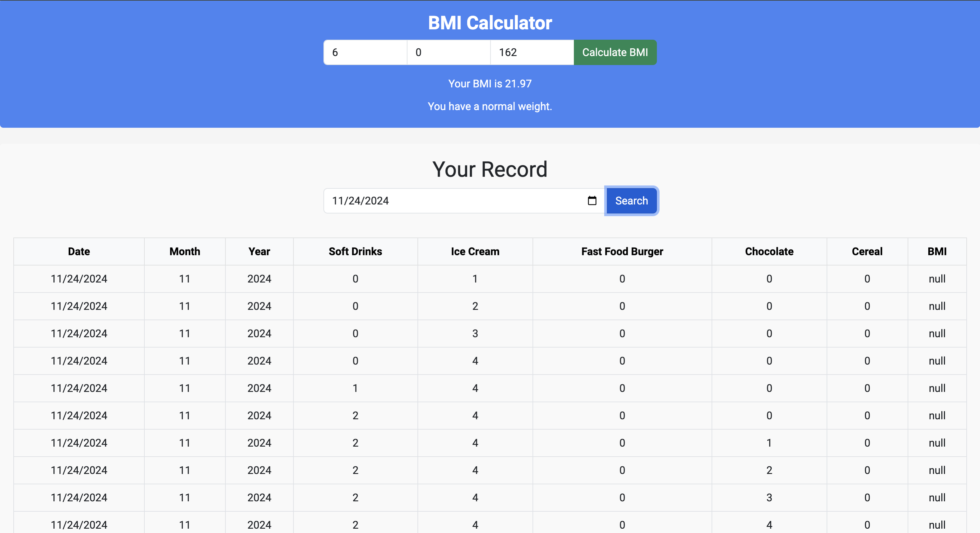
Task: Click the Fast Food Burger column header
Action: coord(622,251)
